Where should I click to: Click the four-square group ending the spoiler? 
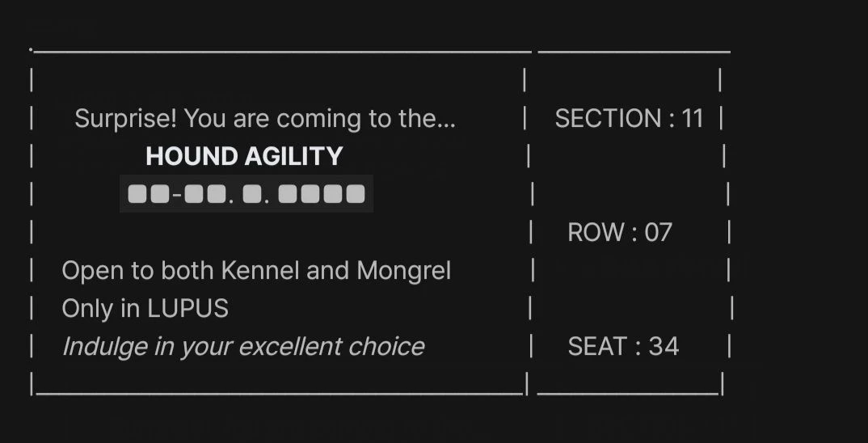[x=322, y=194]
